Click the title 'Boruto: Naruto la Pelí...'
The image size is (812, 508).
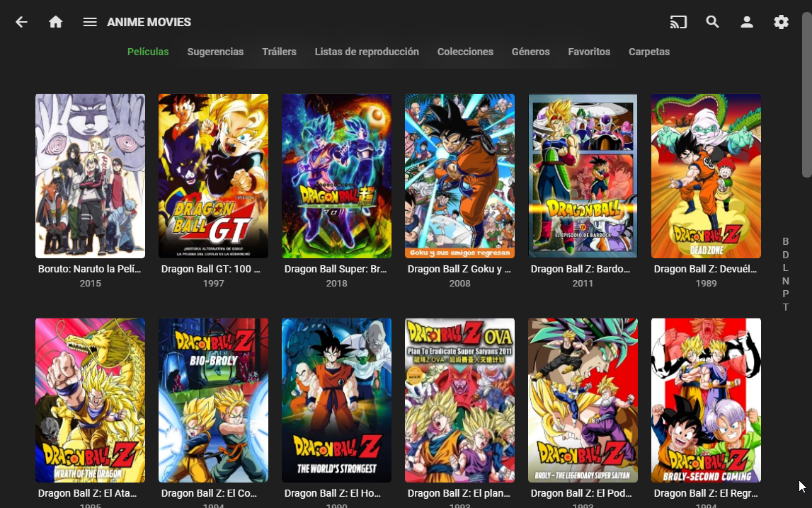(90, 269)
